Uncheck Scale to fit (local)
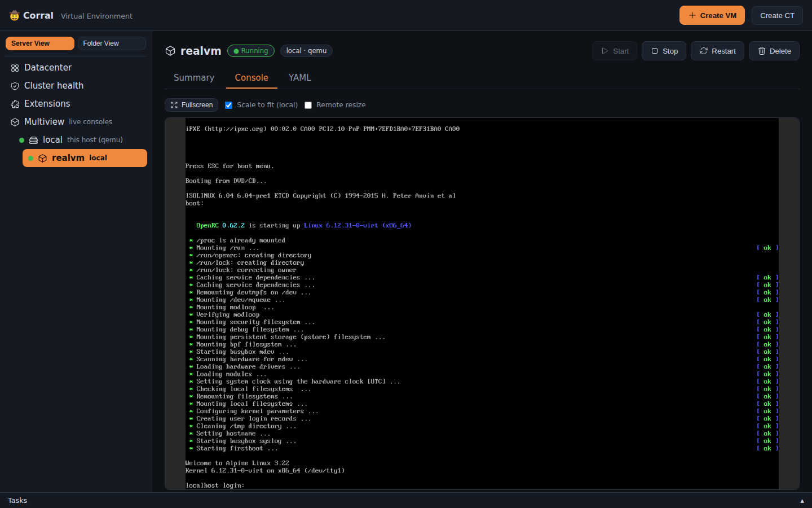This screenshot has width=812, height=508. coord(228,105)
